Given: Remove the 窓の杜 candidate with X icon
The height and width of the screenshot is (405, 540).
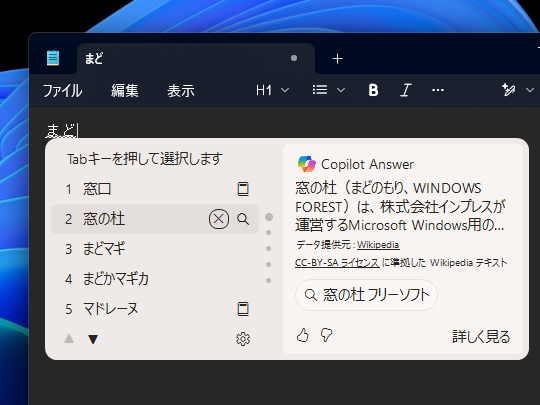Looking at the screenshot, I should click(219, 219).
